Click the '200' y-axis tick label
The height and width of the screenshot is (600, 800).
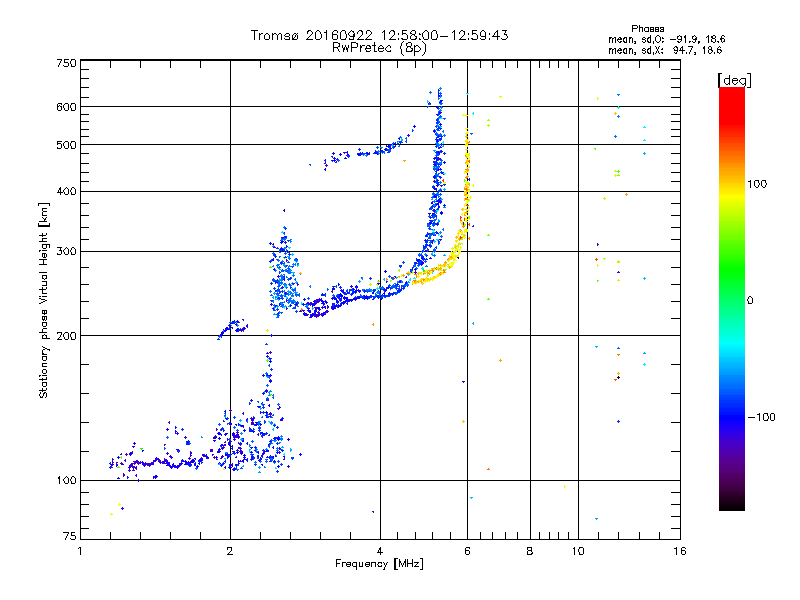tap(66, 336)
